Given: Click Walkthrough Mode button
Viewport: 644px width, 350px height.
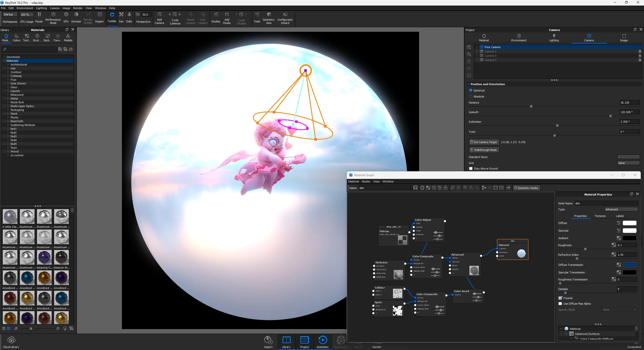Looking at the screenshot, I should click(x=484, y=150).
